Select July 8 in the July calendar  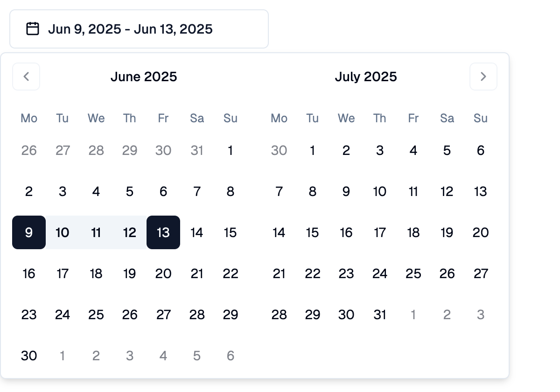point(313,191)
